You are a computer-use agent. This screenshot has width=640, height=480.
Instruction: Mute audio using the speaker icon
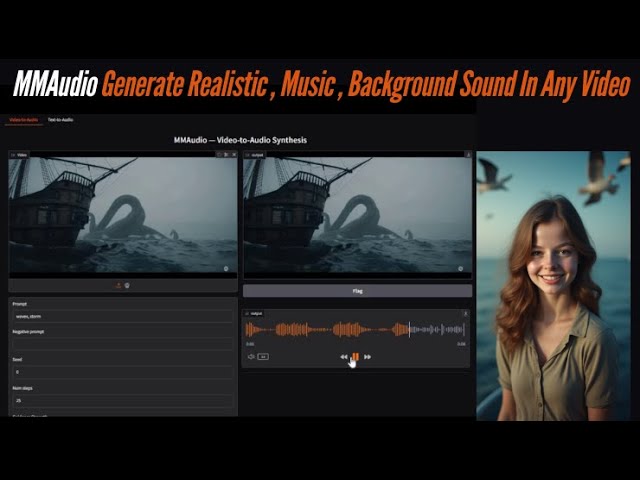point(251,357)
